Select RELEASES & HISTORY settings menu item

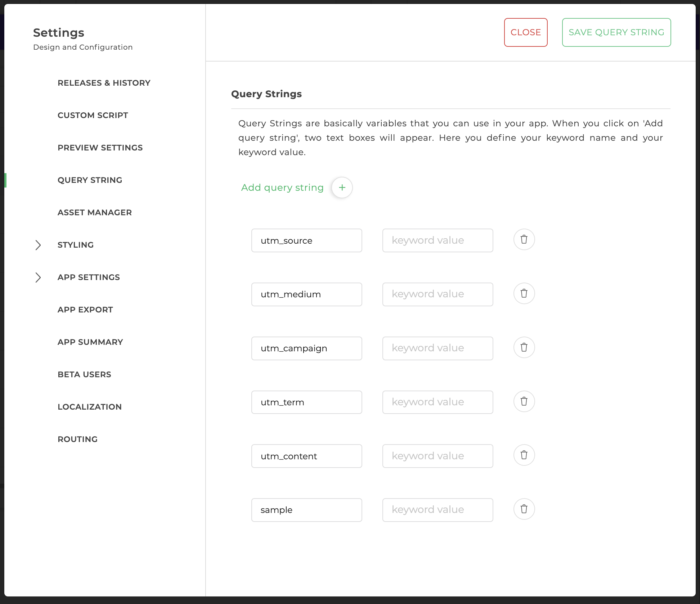104,83
